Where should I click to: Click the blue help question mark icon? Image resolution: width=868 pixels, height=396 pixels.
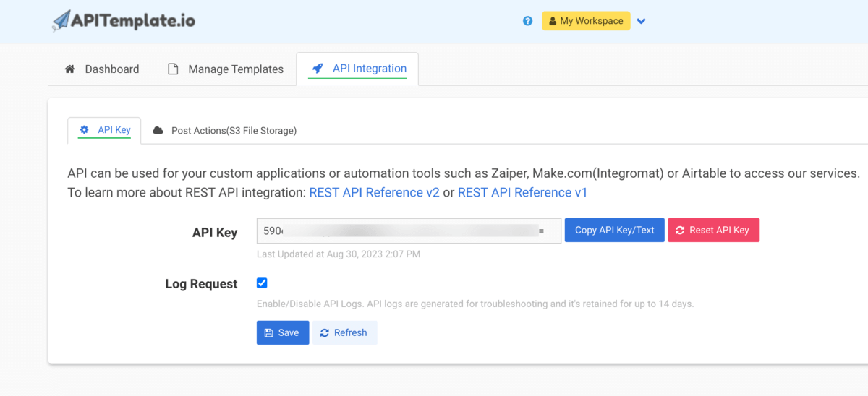(527, 21)
